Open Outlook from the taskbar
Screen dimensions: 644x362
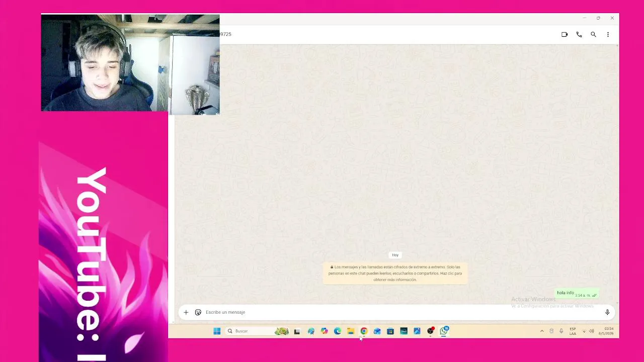tap(377, 331)
